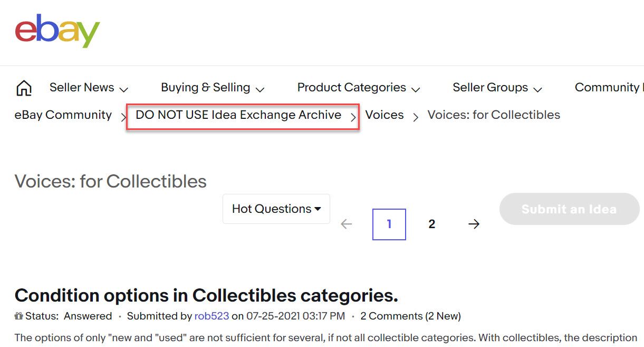Screen dimensions: 644x347
Task: Go to next page arrow
Action: 474,224
